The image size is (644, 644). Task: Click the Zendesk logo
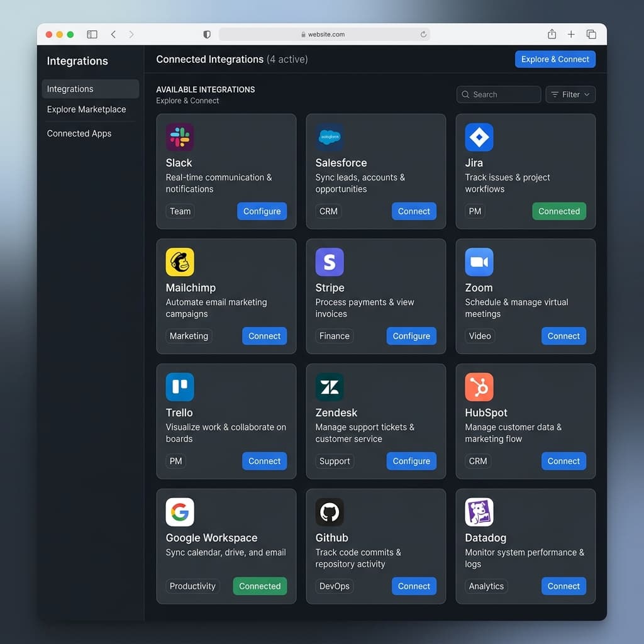(x=330, y=387)
